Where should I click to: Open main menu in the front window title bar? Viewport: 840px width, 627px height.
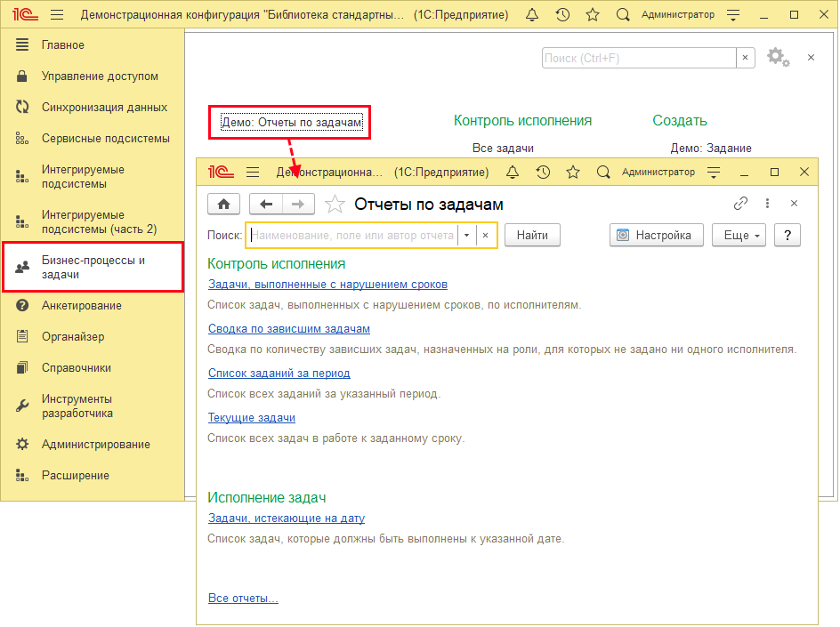[253, 172]
